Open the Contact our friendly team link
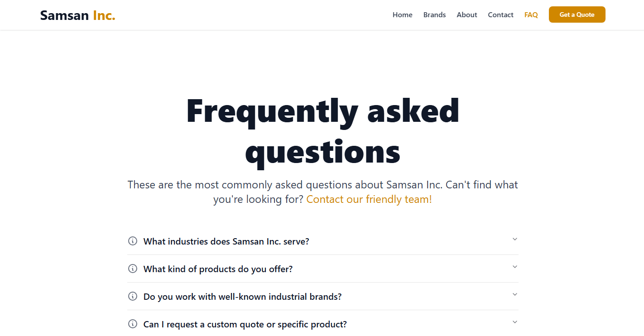The width and height of the screenshot is (644, 336). [x=369, y=199]
